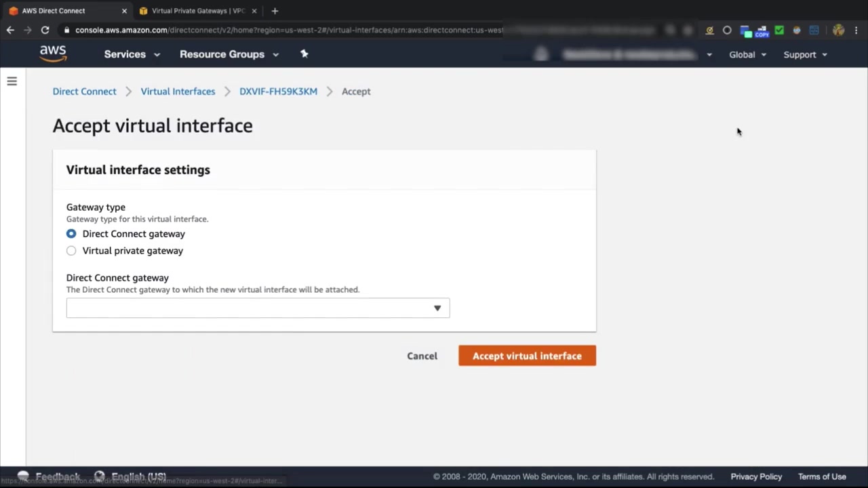Click the circle extension icon
The height and width of the screenshot is (488, 868).
pyautogui.click(x=727, y=30)
